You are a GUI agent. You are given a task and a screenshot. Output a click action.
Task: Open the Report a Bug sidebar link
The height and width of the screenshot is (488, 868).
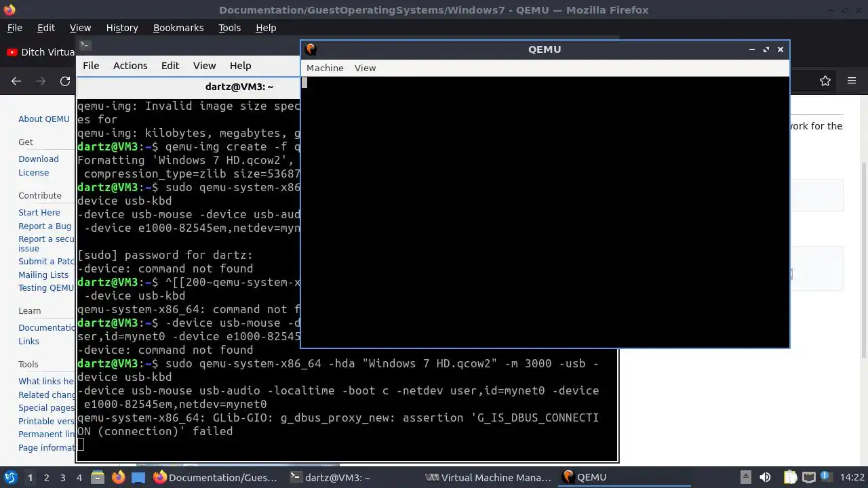point(45,226)
